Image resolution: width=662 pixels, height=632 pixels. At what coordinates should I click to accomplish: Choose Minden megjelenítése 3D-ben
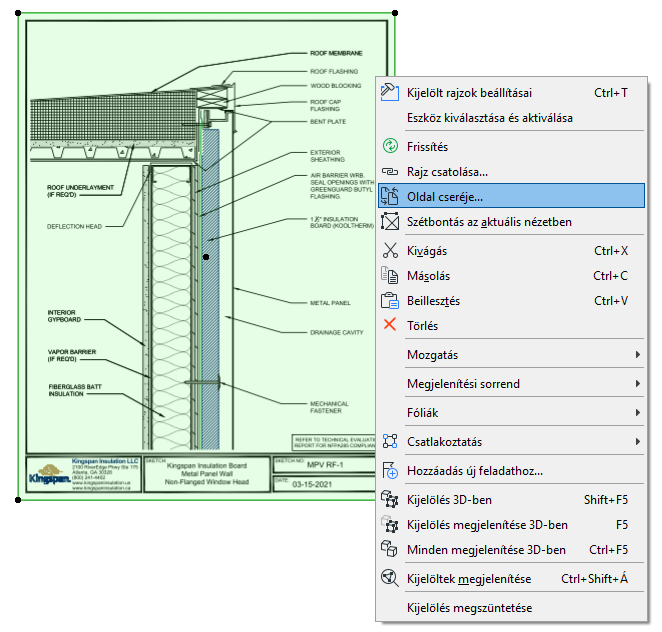(486, 549)
